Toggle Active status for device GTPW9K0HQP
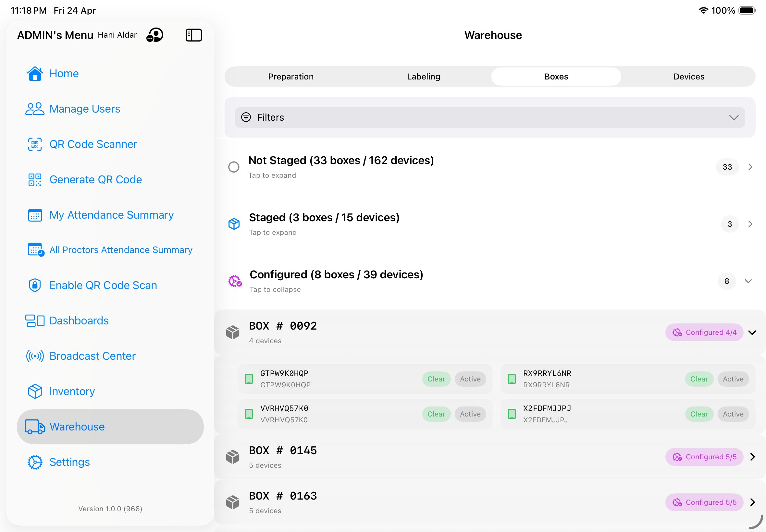Image resolution: width=766 pixels, height=532 pixels. [x=470, y=379]
